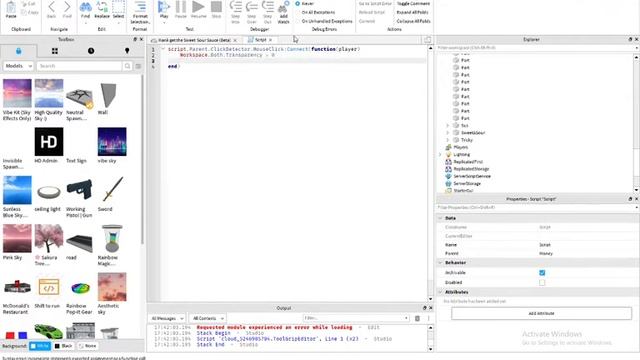Set Toolbox background to Black
This screenshot has height=360, width=640.
coord(64,346)
